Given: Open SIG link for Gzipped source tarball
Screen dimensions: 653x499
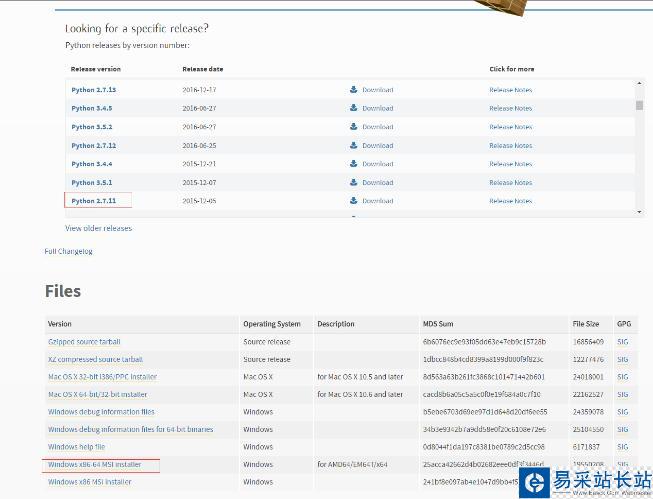Looking at the screenshot, I should [x=623, y=342].
